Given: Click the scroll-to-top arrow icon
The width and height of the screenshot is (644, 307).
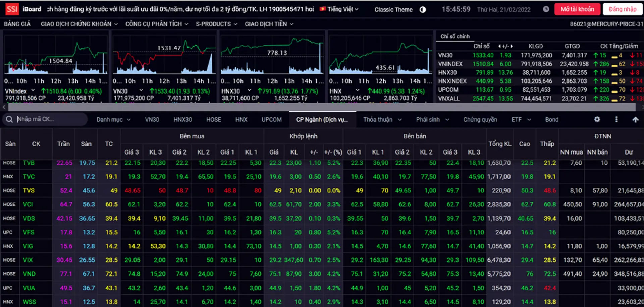Looking at the screenshot, I should [x=635, y=119].
